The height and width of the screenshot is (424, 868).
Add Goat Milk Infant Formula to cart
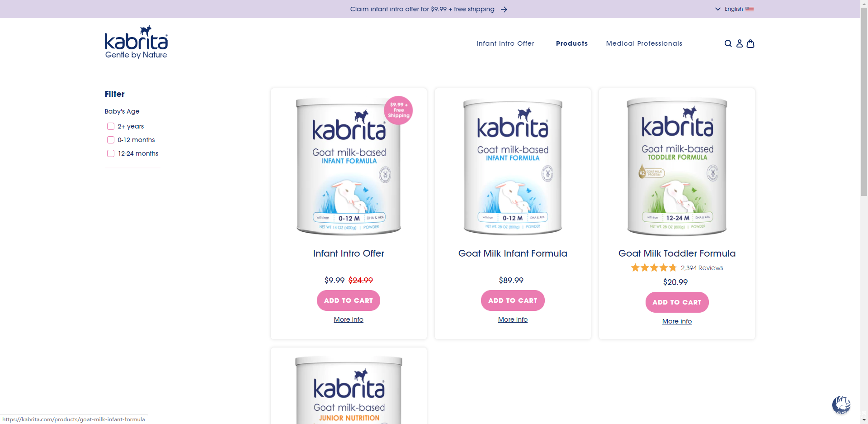click(513, 300)
